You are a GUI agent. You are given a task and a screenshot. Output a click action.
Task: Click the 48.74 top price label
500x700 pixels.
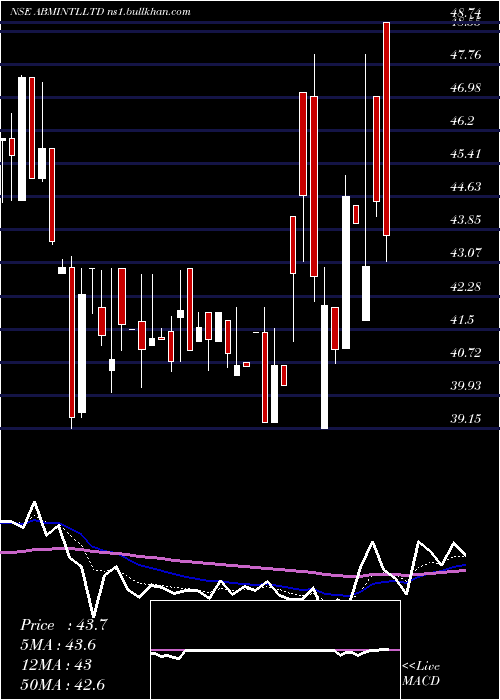point(467,12)
